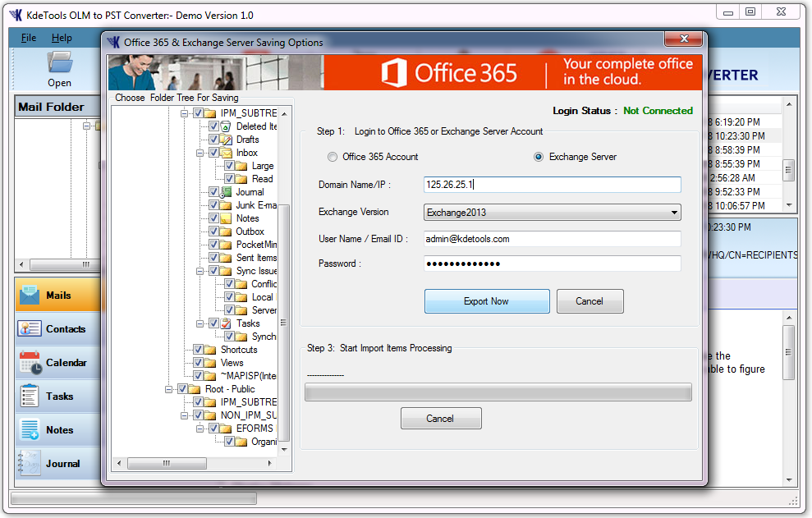Image resolution: width=812 pixels, height=518 pixels.
Task: Click the Journal tree folder icon
Action: click(226, 192)
